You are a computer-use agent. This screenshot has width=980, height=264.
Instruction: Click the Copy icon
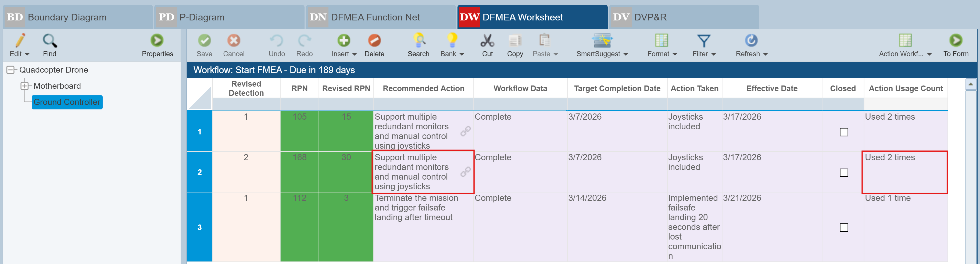click(x=515, y=41)
